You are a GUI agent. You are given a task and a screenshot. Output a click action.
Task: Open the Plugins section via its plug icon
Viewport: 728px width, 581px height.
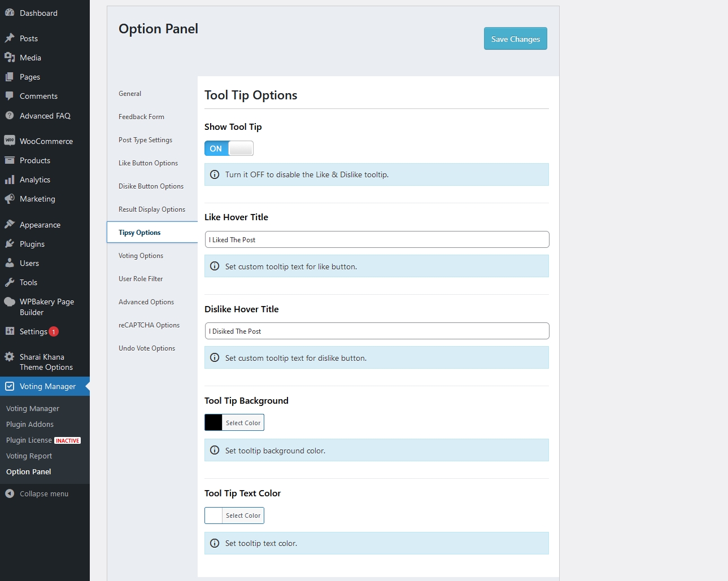click(10, 244)
